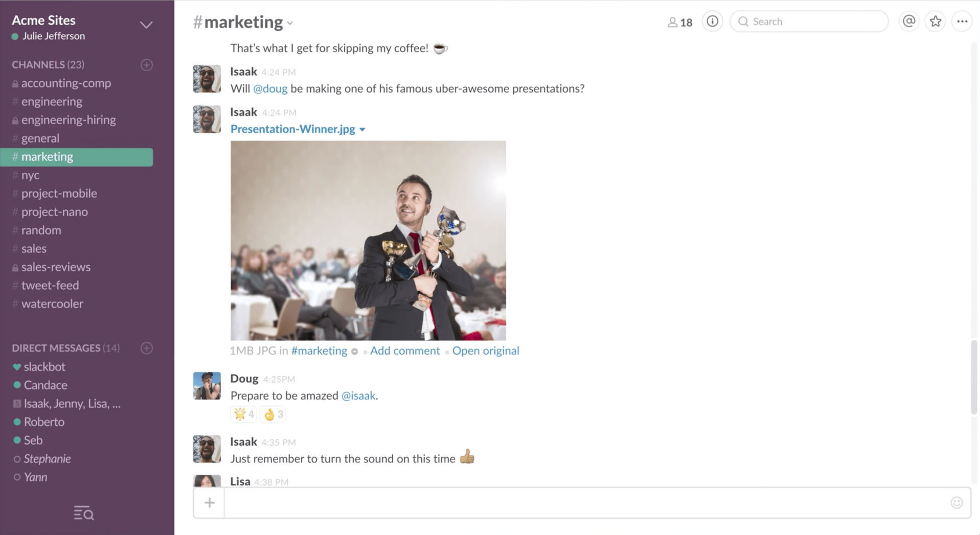
Task: Open the #random channel
Action: click(41, 230)
